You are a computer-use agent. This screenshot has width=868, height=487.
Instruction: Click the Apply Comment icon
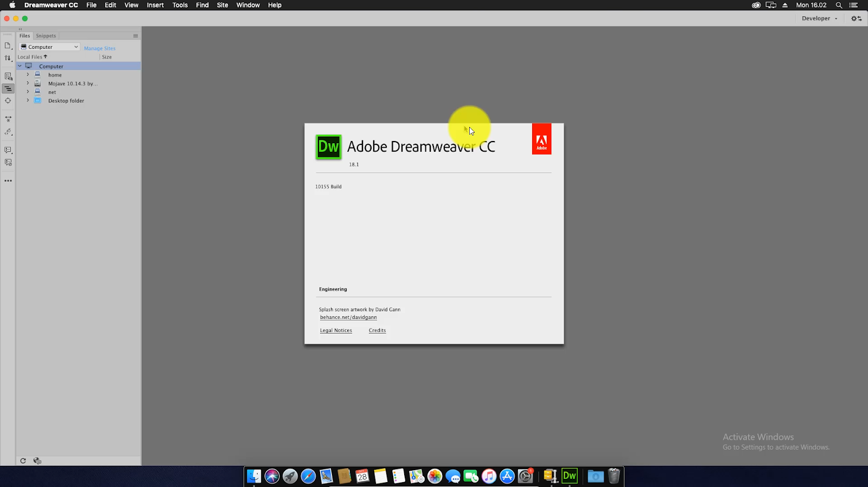[8, 150]
